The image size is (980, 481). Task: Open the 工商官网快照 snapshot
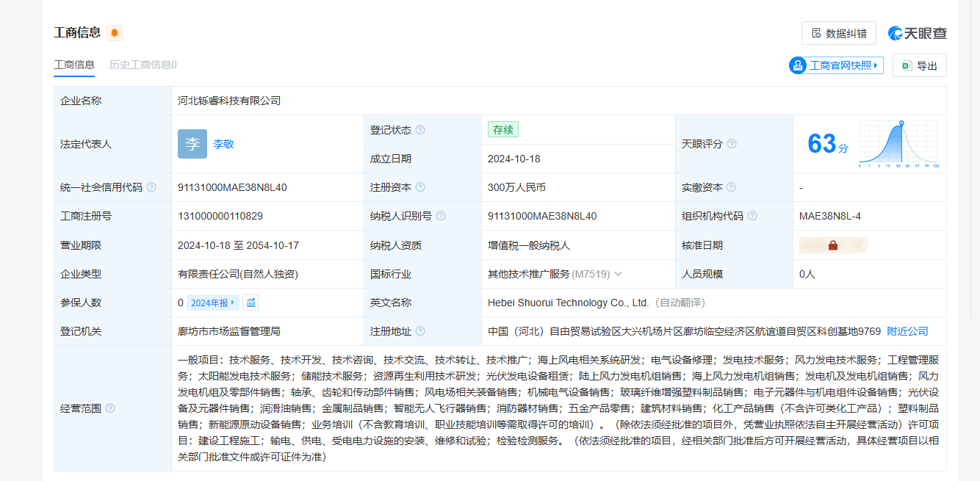click(836, 65)
